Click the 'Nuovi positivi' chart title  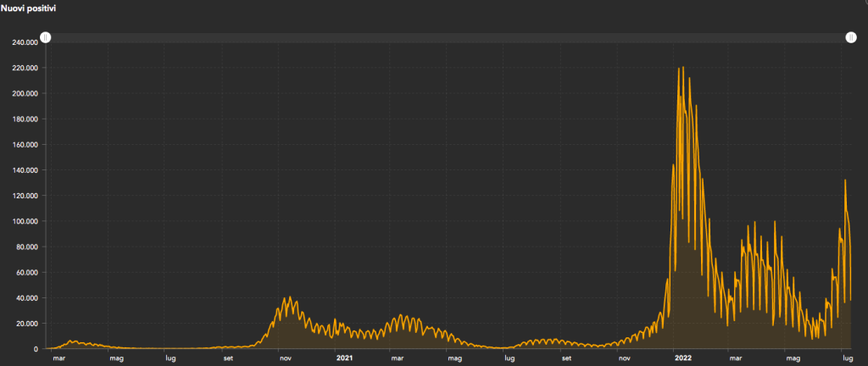coord(29,8)
